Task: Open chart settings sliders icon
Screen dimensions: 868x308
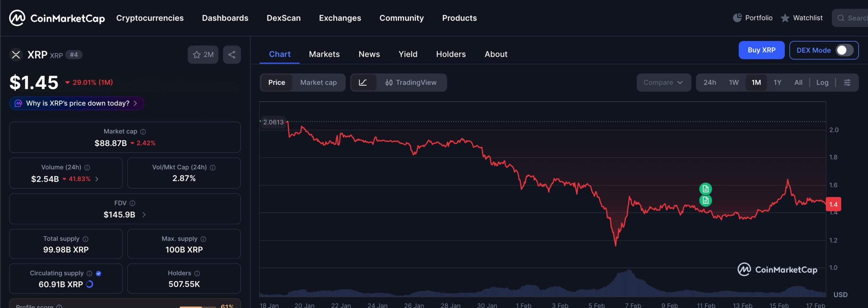Action: (847, 82)
